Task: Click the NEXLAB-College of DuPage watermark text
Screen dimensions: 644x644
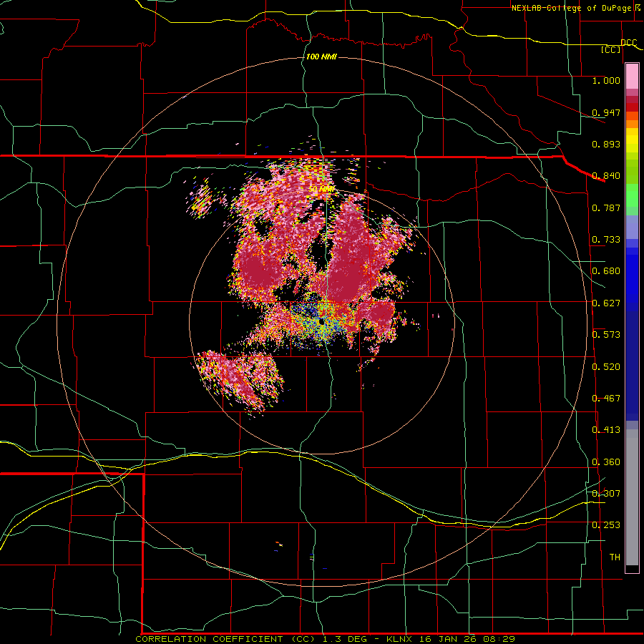Action: pos(575,8)
